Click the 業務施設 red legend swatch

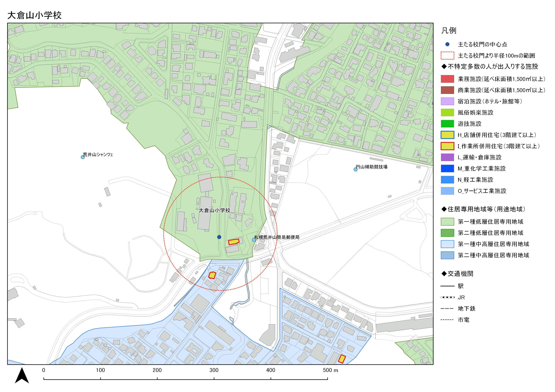pyautogui.click(x=447, y=79)
